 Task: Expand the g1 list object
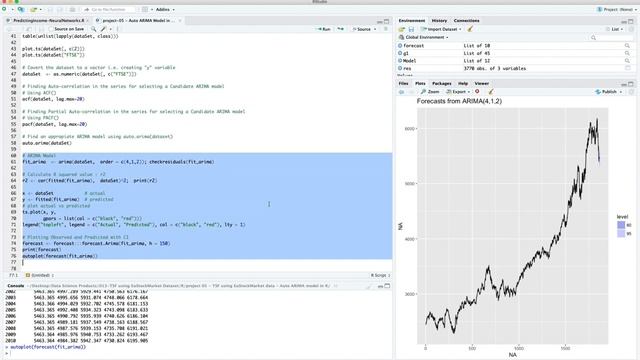pos(400,53)
